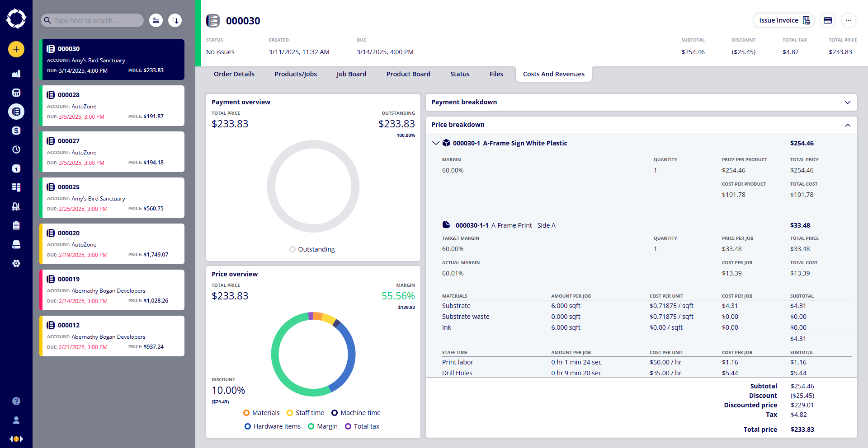Screen dimensions: 868x448
Task: Open the more options ellipsis button
Action: tap(849, 20)
